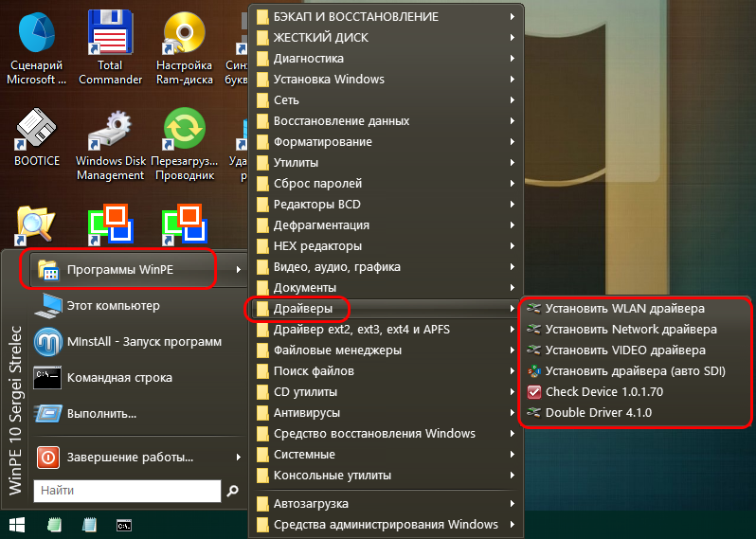Open the Консольные утилиты folder
Screen dimensions: 756x539
click(x=386, y=476)
